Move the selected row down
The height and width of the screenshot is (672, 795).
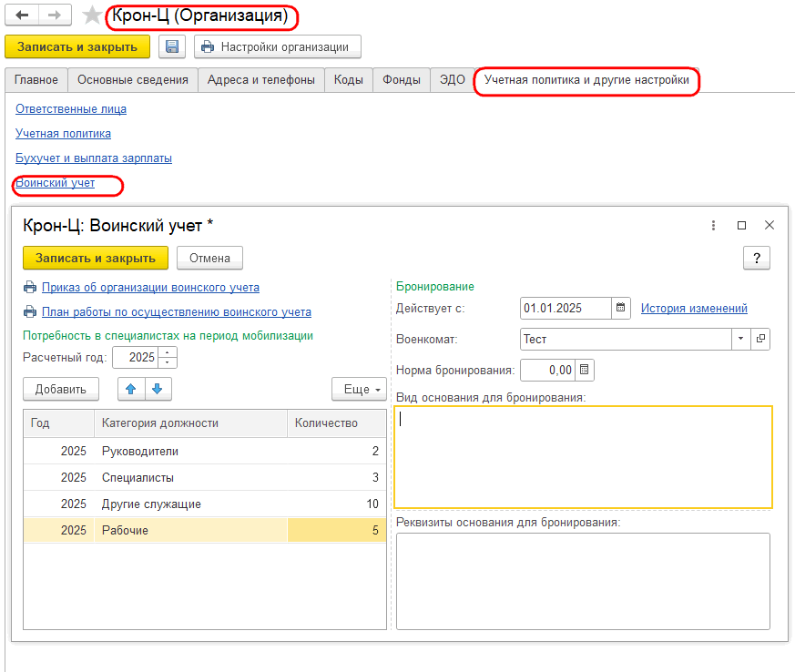[158, 389]
